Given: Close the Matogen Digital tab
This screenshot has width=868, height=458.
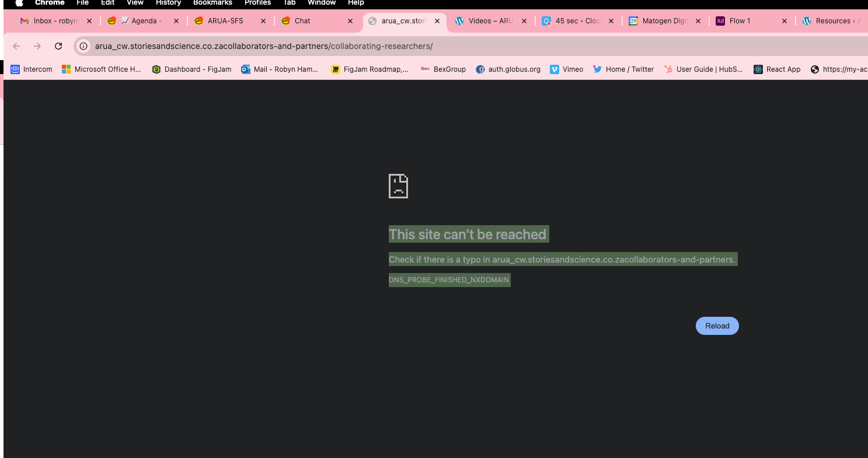Looking at the screenshot, I should [698, 21].
